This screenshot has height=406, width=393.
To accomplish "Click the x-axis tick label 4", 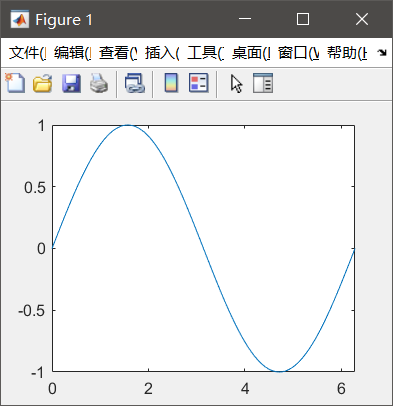I will [x=245, y=389].
